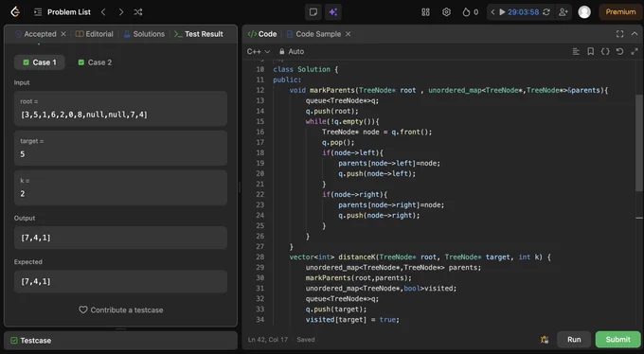644x354 pixels.
Task: Switch to the Code tab
Action: (x=262, y=34)
